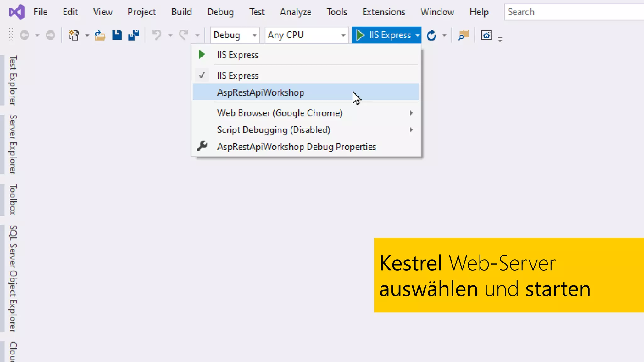Click the Navigate Forward arrow icon
Image resolution: width=644 pixels, height=362 pixels.
coord(50,35)
